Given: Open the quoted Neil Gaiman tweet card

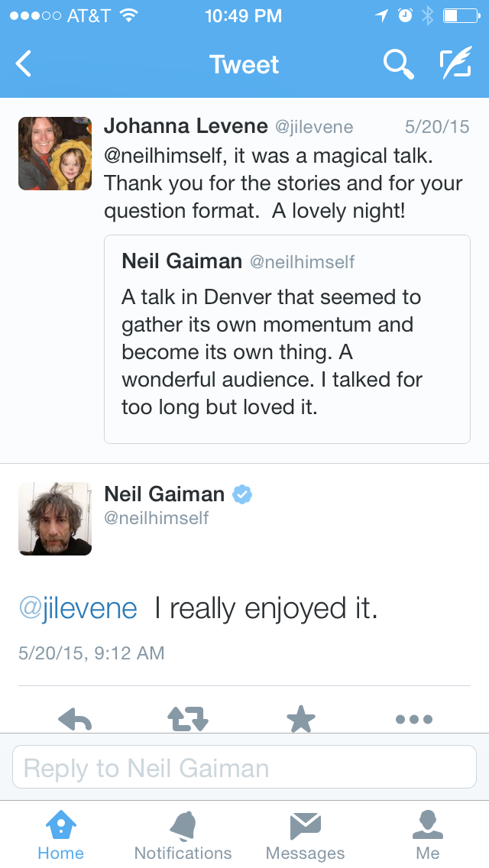Looking at the screenshot, I should pyautogui.click(x=287, y=338).
